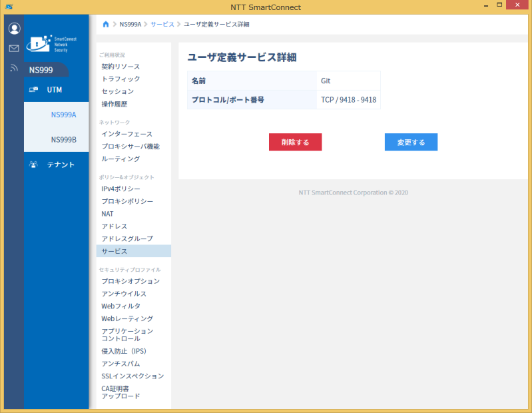The image size is (532, 413).
Task: Open 侵入防止 (IPS) profile
Action: coord(124,351)
